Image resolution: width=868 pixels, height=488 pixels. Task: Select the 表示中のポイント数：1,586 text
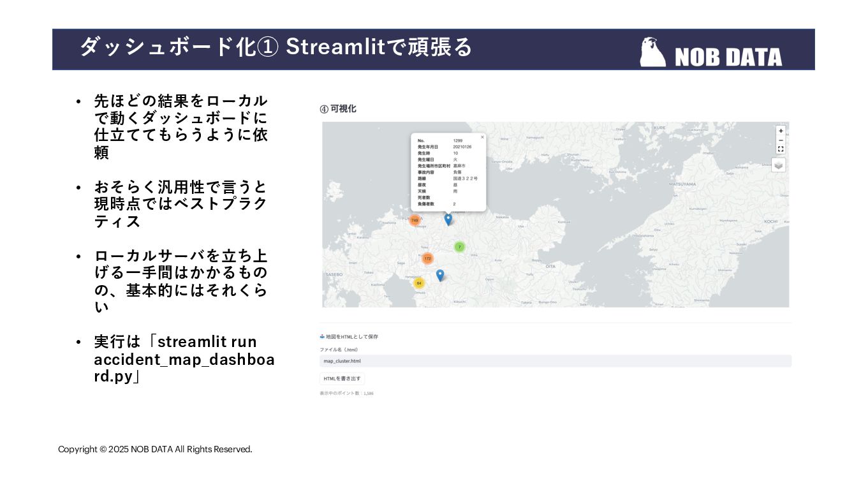(346, 393)
